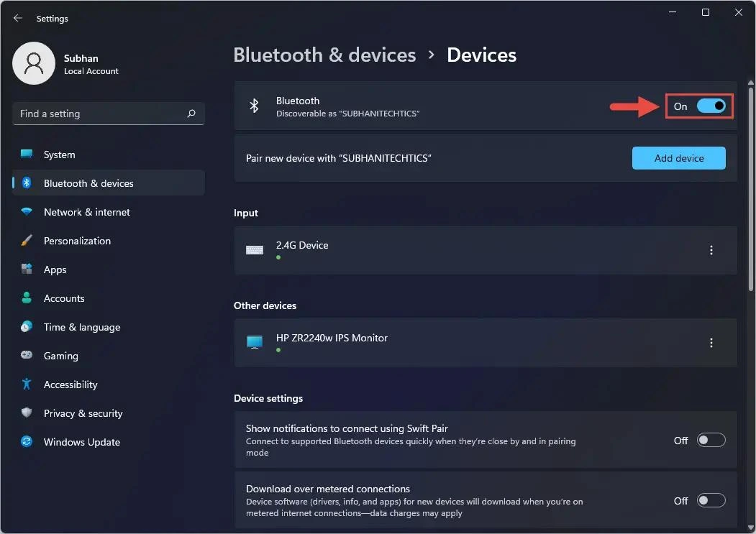Screen dimensions: 756x534
Task: Click Bluetooth & devices breadcrumb link
Action: [324, 55]
